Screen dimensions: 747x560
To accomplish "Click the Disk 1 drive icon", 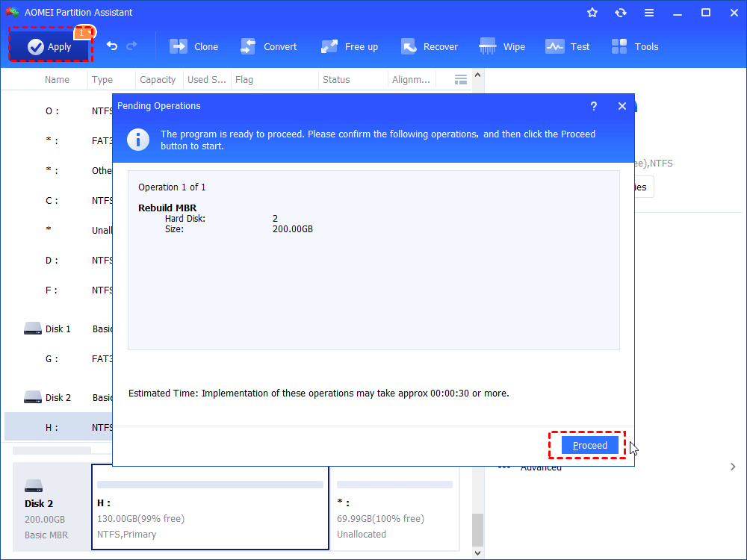I will pos(32,329).
